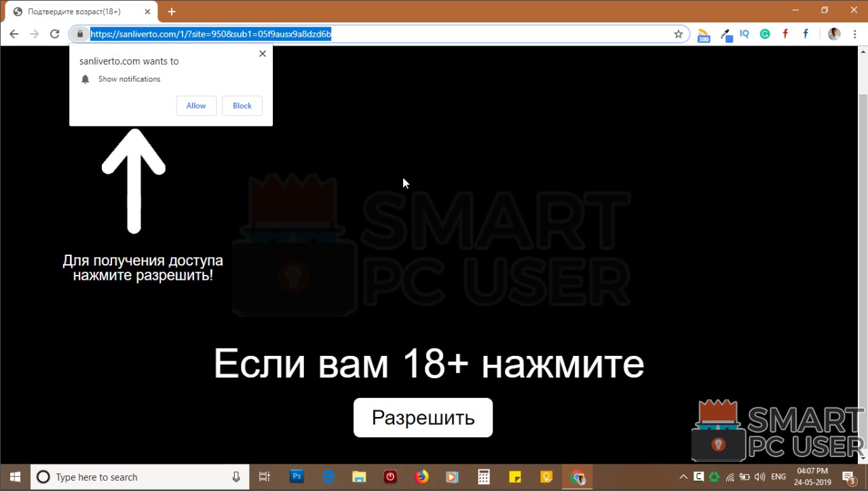Enable notifications with the Allow button
This screenshot has width=868, height=491.
point(195,105)
